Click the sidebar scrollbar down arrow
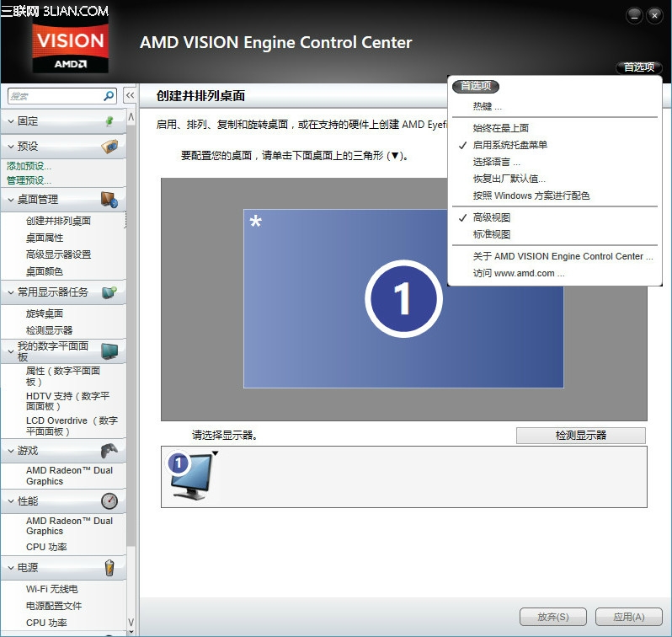 131,622
